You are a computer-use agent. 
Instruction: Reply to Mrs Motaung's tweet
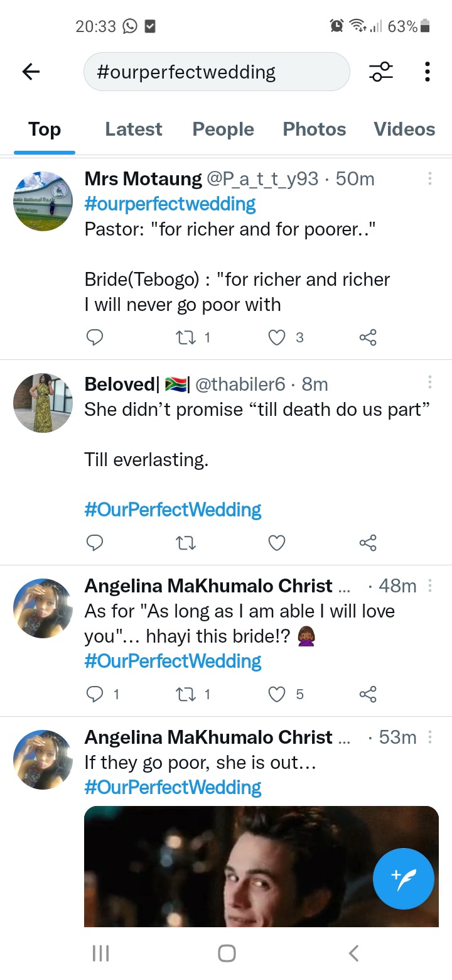click(x=94, y=338)
